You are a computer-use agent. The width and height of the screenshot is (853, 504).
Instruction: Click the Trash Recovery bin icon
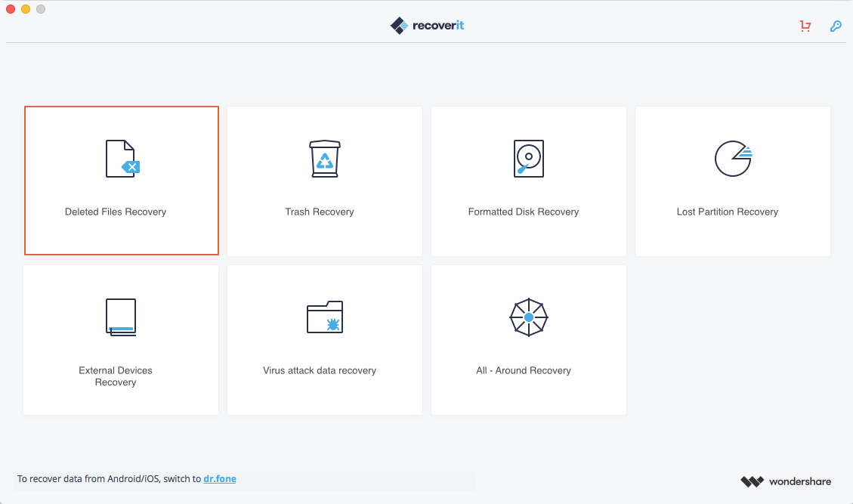click(x=325, y=159)
